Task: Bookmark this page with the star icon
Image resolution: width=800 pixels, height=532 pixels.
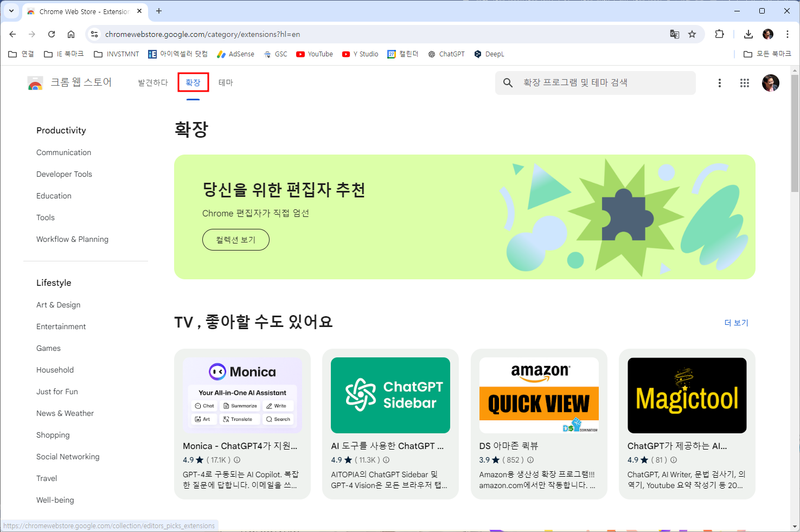Action: point(692,34)
